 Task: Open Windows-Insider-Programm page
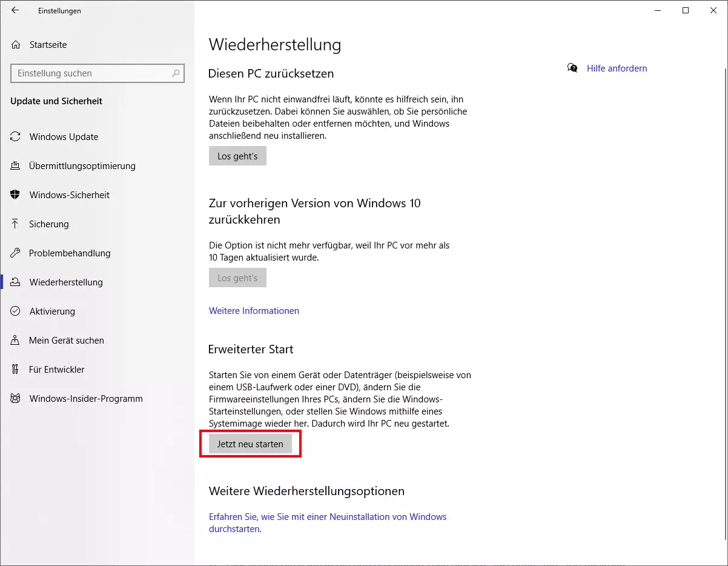(x=86, y=399)
